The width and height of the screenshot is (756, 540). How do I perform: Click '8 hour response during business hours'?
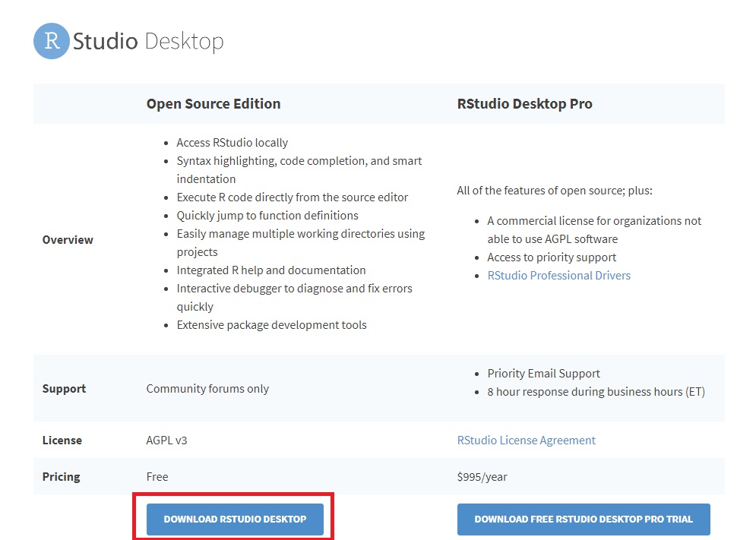596,392
